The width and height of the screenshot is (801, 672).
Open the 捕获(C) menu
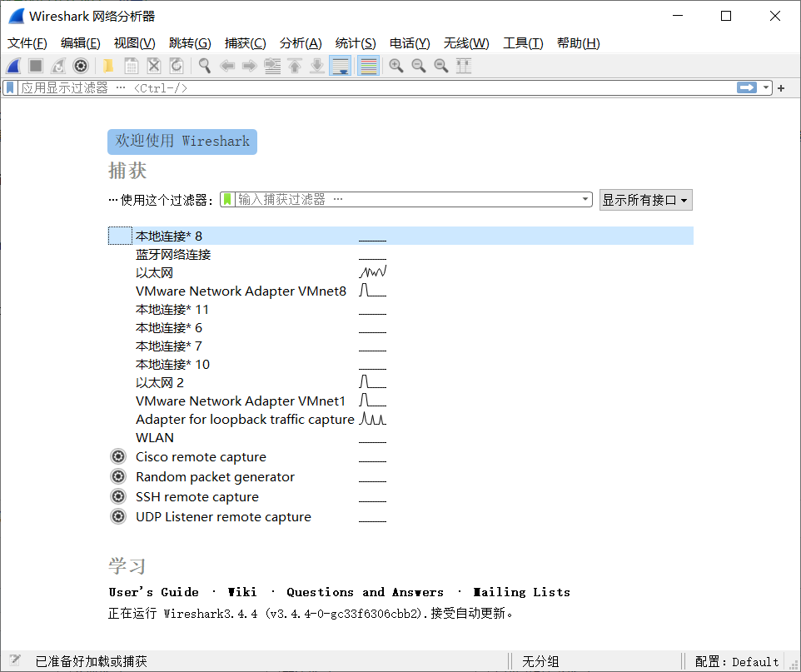(x=245, y=43)
